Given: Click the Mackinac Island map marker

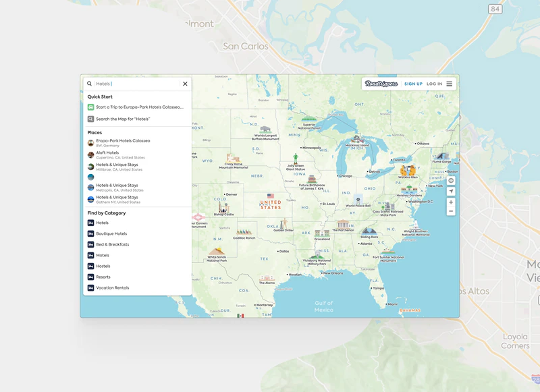Looking at the screenshot, I should click(357, 140).
